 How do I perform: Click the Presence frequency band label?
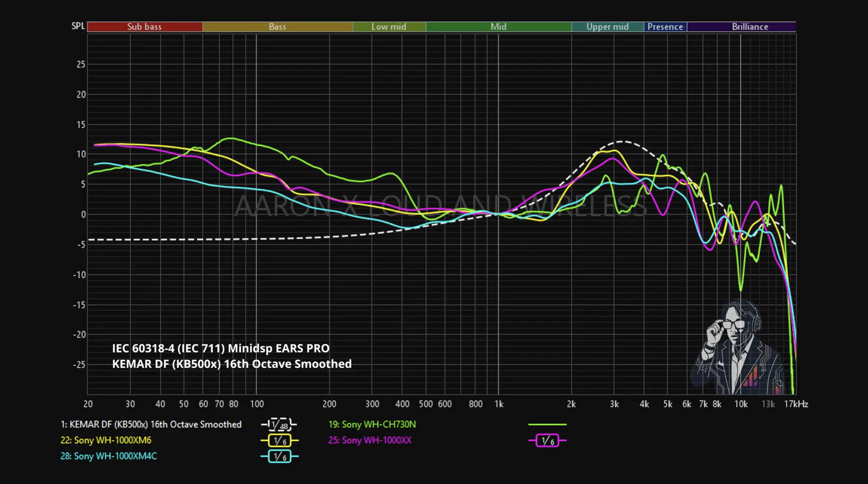point(665,27)
